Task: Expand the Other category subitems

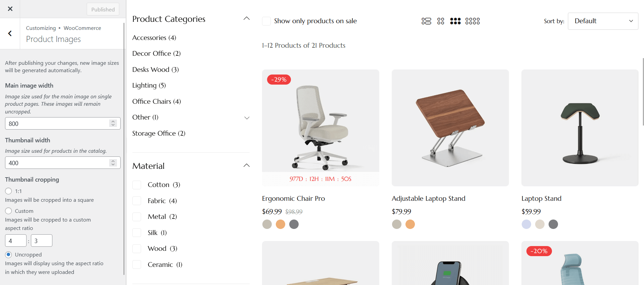Action: 247,118
